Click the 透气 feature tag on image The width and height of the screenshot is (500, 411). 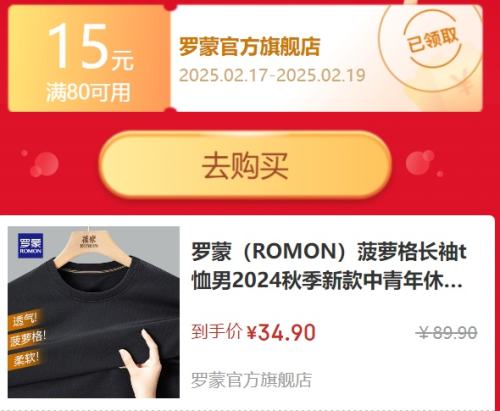tap(24, 320)
